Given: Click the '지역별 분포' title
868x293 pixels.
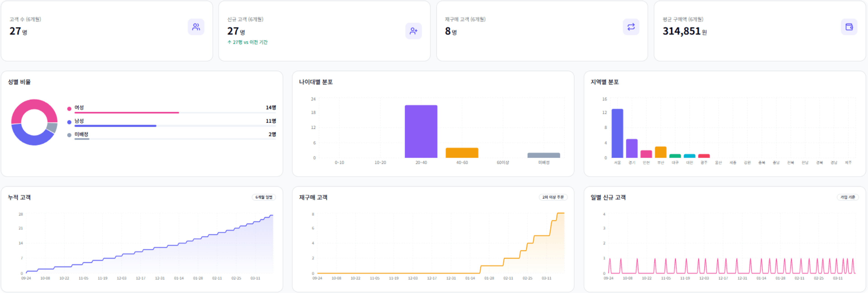Looking at the screenshot, I should coord(604,82).
